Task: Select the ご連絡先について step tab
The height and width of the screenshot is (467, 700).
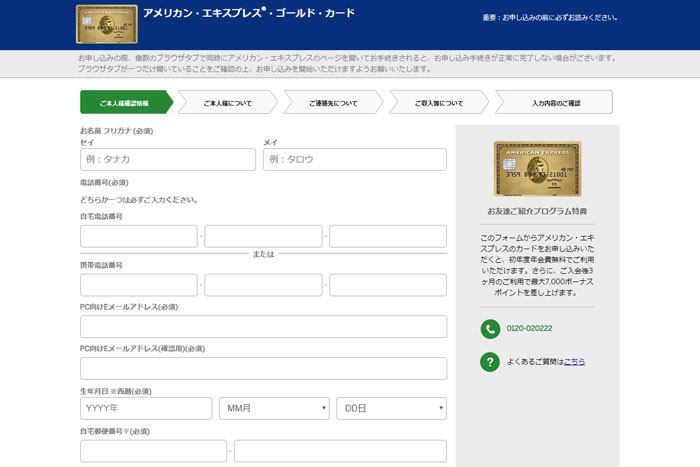Action: (x=333, y=102)
